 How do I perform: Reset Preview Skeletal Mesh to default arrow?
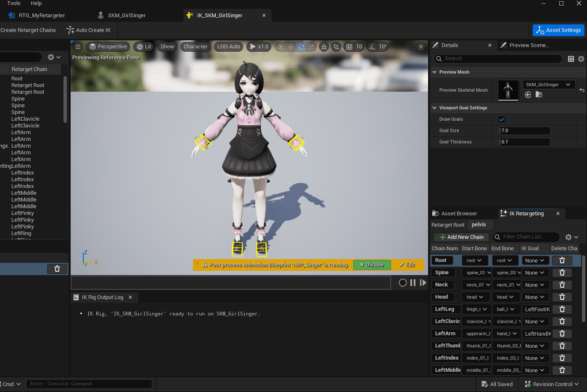click(582, 90)
